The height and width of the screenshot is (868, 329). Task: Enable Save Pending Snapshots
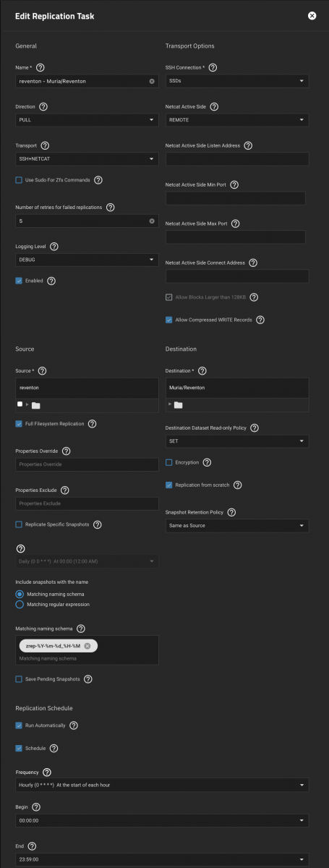(x=19, y=679)
